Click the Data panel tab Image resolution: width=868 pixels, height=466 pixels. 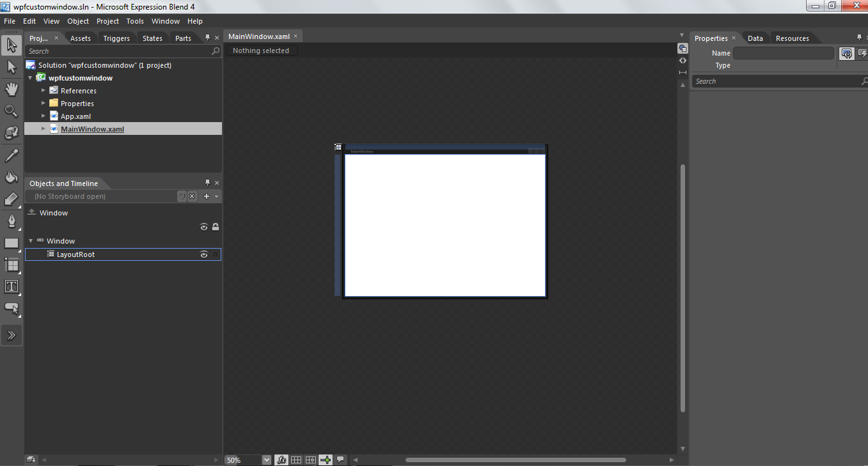[755, 38]
